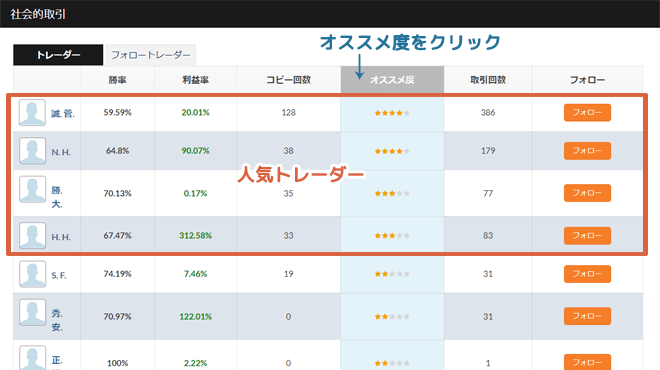This screenshot has width=660, height=370.
Task: Open avatar of the 100% win rate trader
Action: coord(32,358)
